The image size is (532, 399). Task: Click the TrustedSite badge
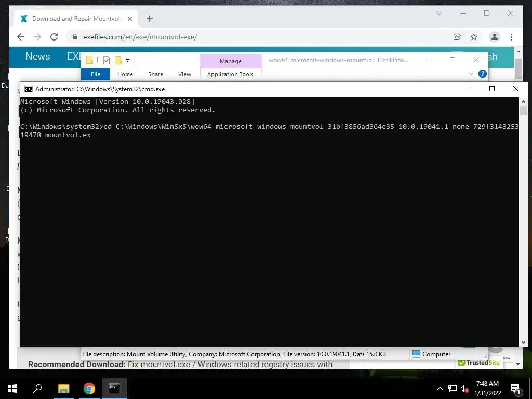pos(479,362)
